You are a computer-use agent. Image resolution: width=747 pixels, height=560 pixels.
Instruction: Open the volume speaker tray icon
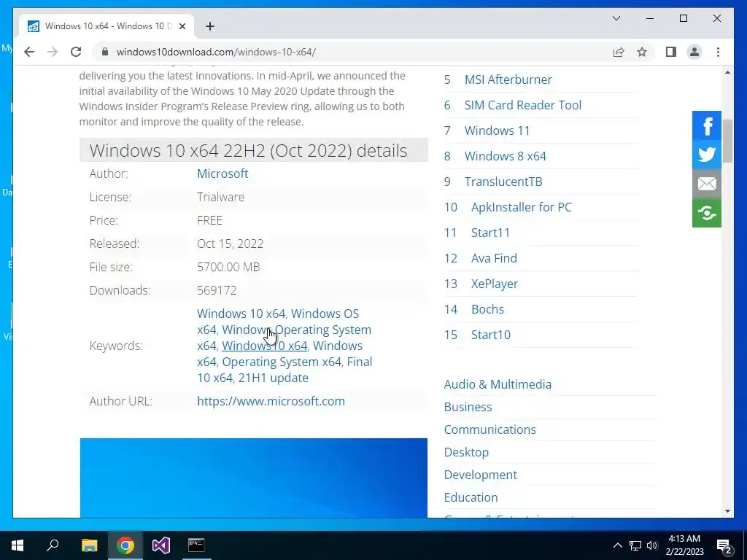click(652, 545)
